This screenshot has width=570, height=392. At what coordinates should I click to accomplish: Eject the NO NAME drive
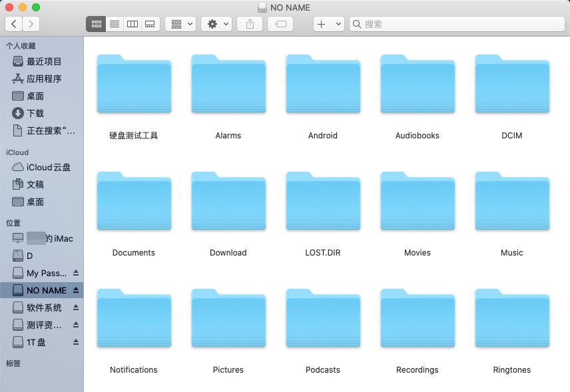(x=76, y=291)
